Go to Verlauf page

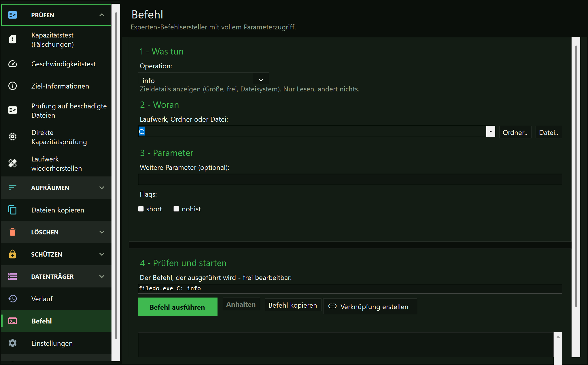pyautogui.click(x=56, y=299)
